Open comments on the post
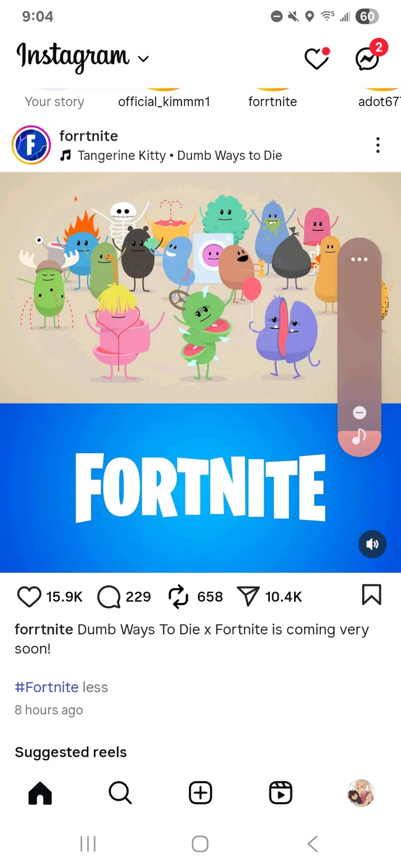 tap(109, 596)
